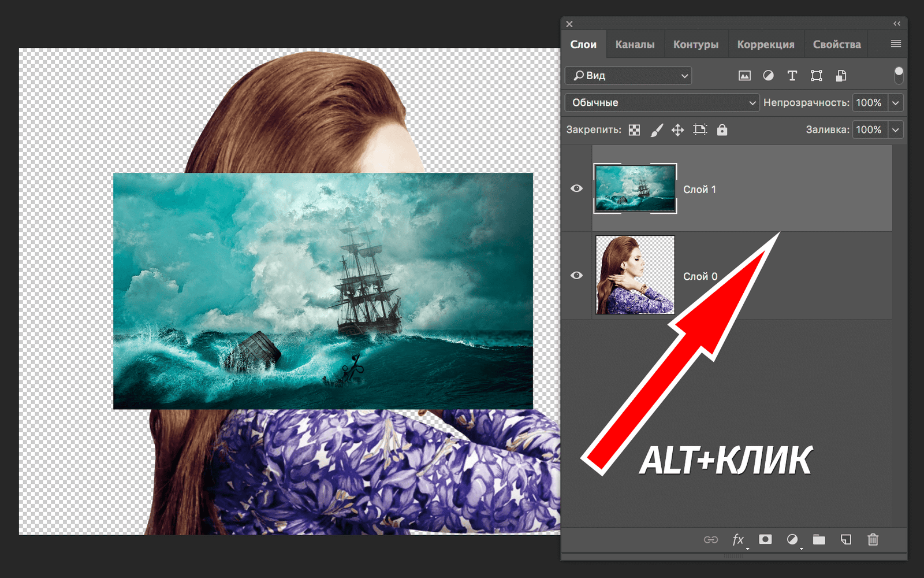924x578 pixels.
Task: Click the Заливка percentage field
Action: (x=869, y=130)
